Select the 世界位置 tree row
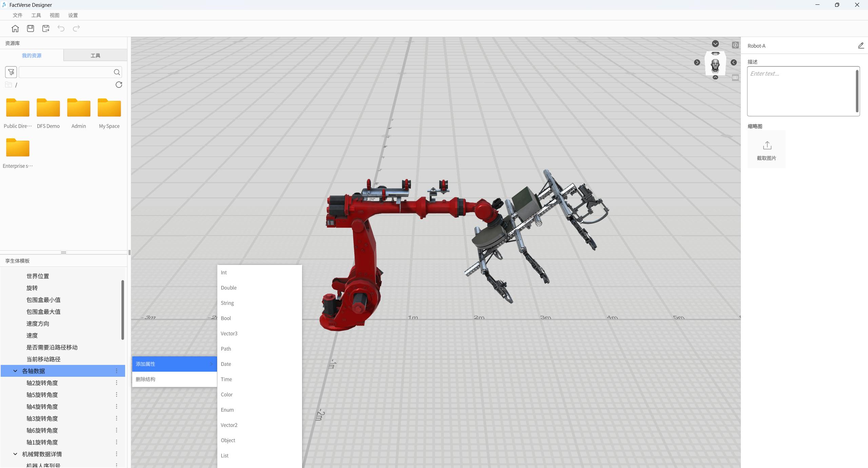868x468 pixels. (63, 276)
